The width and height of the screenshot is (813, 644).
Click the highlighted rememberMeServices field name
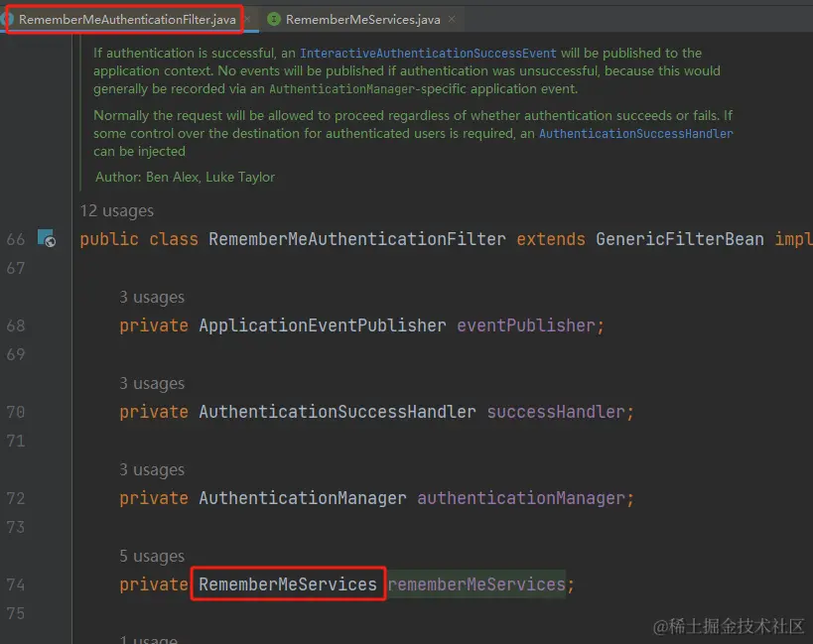(476, 584)
